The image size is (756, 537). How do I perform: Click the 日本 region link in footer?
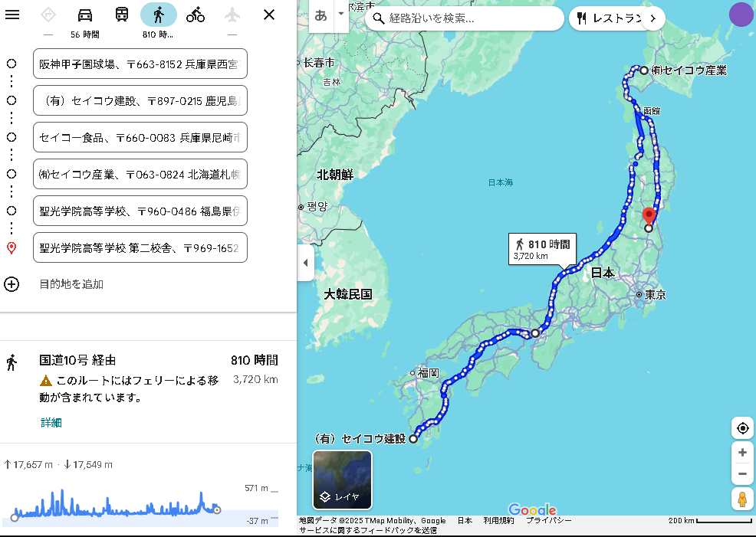pos(465,521)
